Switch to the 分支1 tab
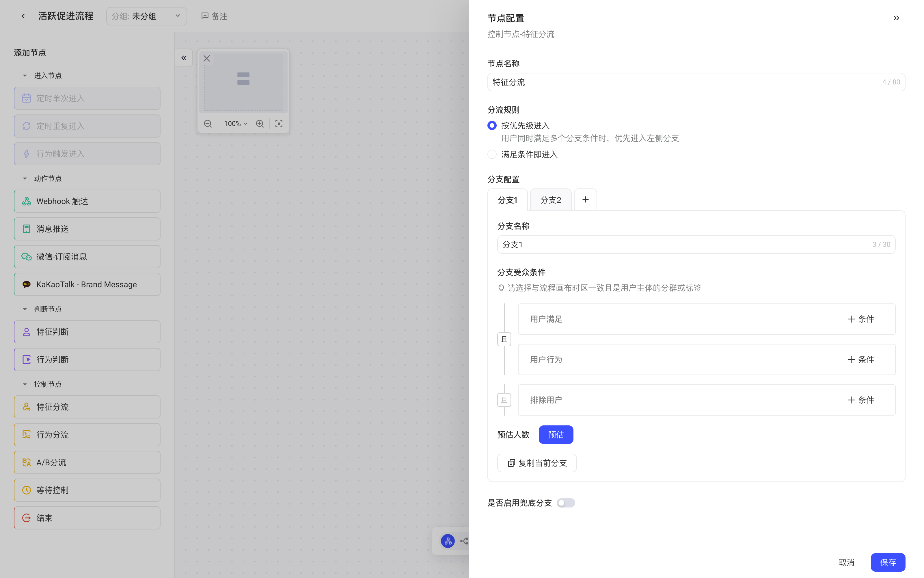The height and width of the screenshot is (578, 924). click(x=507, y=200)
